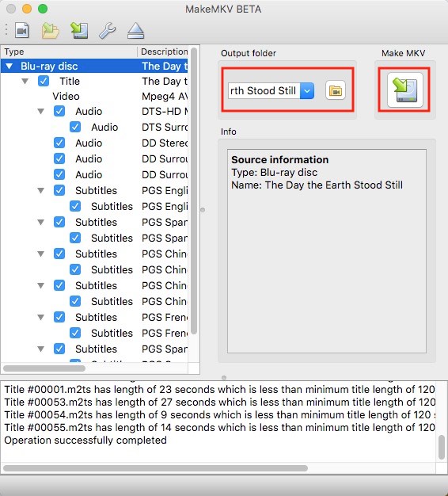The height and width of the screenshot is (496, 448).
Task: Uncheck first parent PGS Spanish Subtitles checkbox
Action: tap(59, 222)
